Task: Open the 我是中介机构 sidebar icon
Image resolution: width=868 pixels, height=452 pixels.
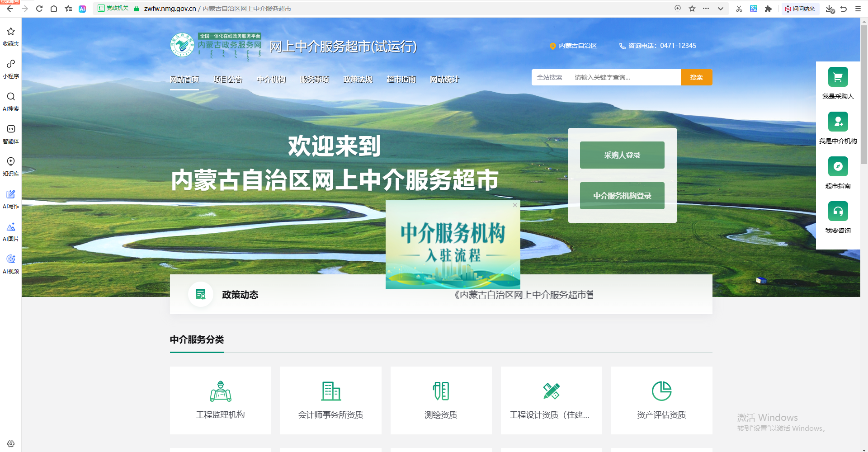Action: click(x=838, y=122)
